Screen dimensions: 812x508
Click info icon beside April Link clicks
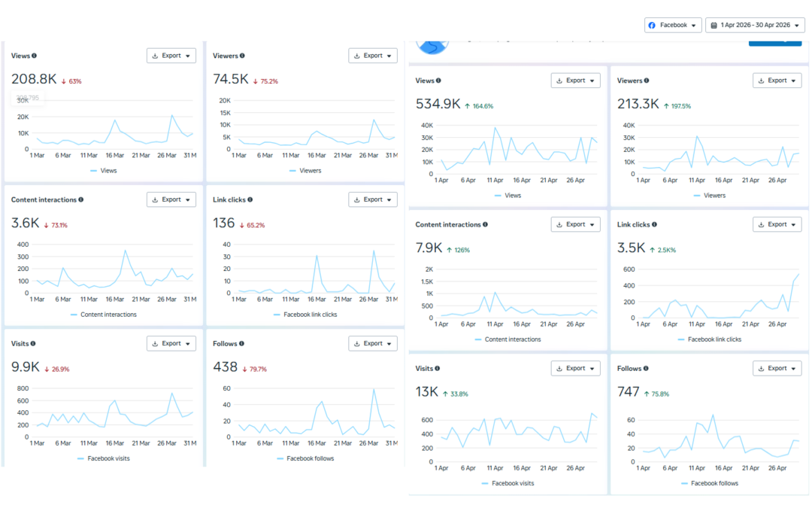pos(655,224)
